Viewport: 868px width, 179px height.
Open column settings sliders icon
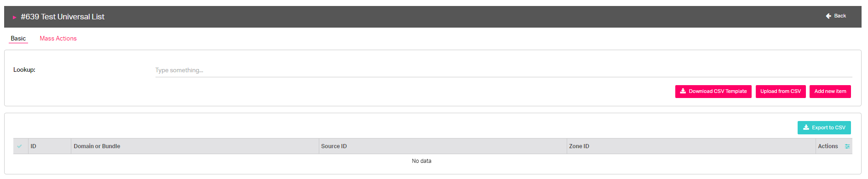[x=847, y=146]
